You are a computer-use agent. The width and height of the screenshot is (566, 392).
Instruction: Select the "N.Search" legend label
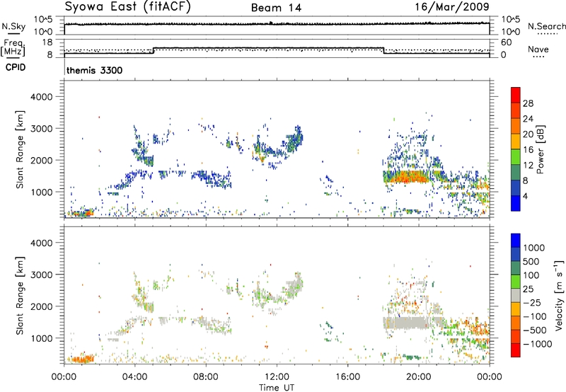click(x=546, y=26)
